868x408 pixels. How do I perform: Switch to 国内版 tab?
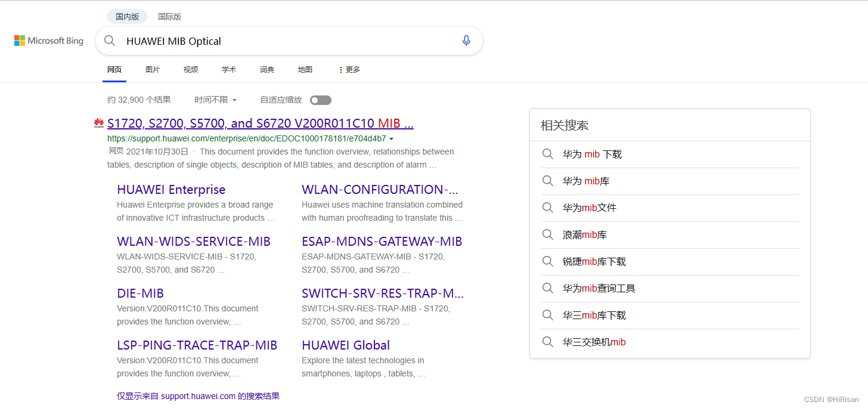(127, 17)
